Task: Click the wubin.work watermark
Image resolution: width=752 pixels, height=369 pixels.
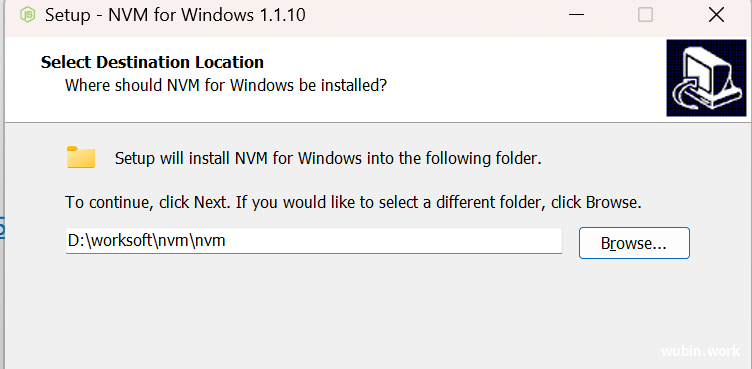Action: coord(701,352)
